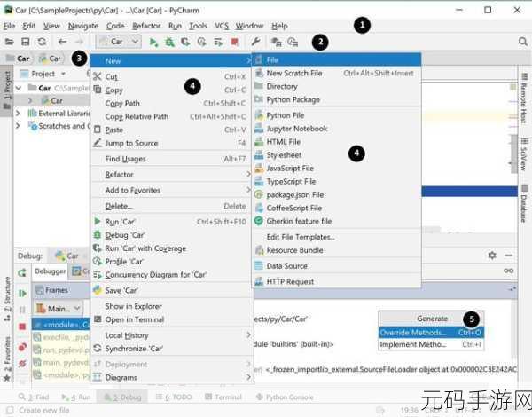532x417 pixels.
Task: Click the Save All toolbar icon
Action: point(26,42)
